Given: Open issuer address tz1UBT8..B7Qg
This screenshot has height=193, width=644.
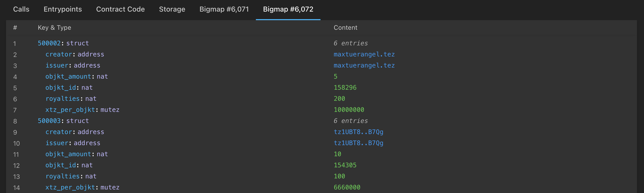Looking at the screenshot, I should [x=358, y=143].
